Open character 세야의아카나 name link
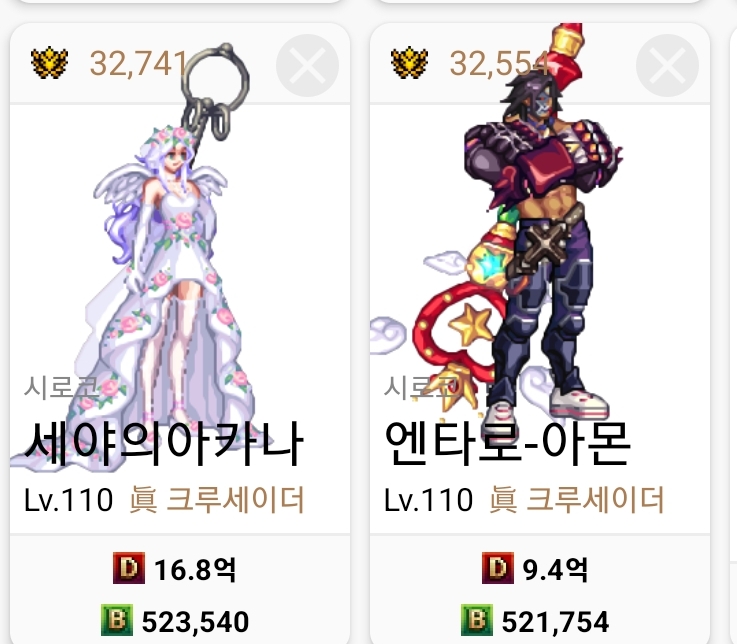Screen dimensions: 737x644 164,444
